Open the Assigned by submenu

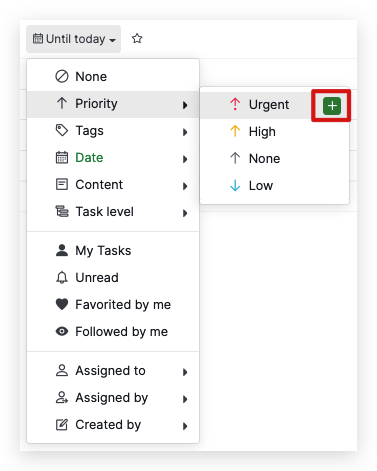[113, 398]
